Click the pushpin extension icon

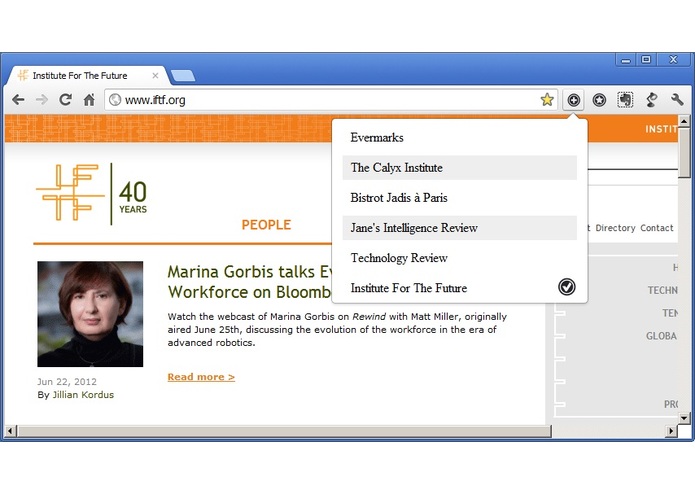click(652, 100)
